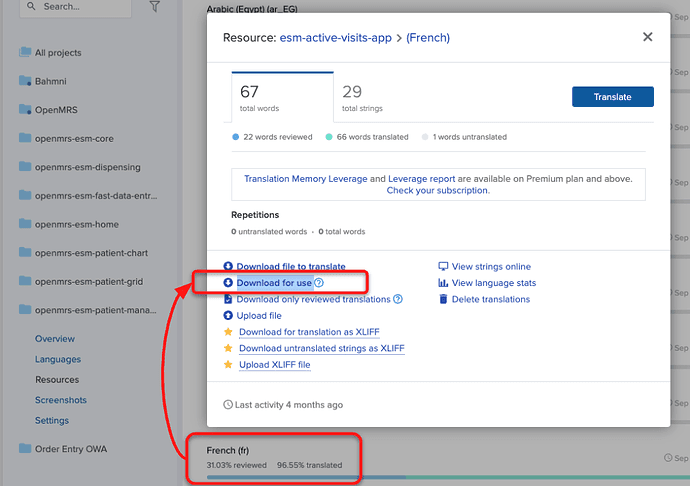Open the All projects folder

(x=58, y=53)
